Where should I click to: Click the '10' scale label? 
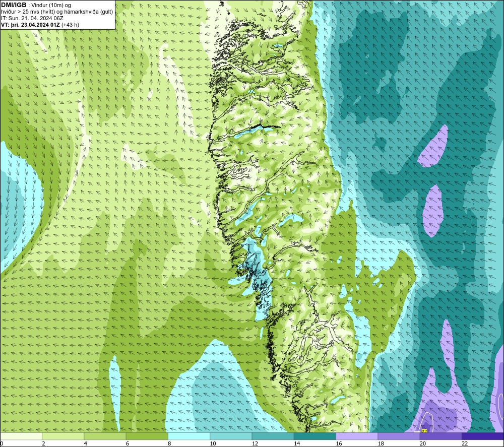pyautogui.click(x=213, y=443)
